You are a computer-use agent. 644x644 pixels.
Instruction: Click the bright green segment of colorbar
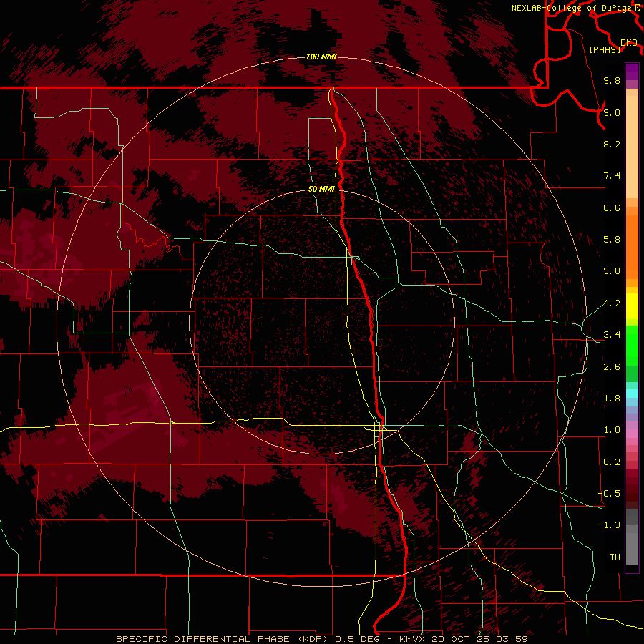[x=632, y=346]
